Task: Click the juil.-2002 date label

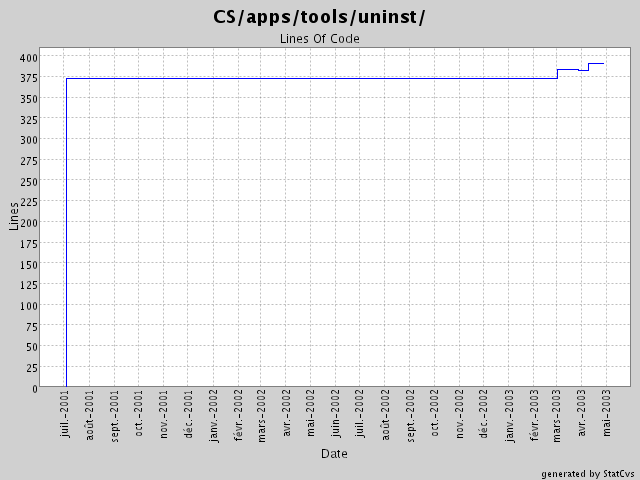Action: coord(360,413)
